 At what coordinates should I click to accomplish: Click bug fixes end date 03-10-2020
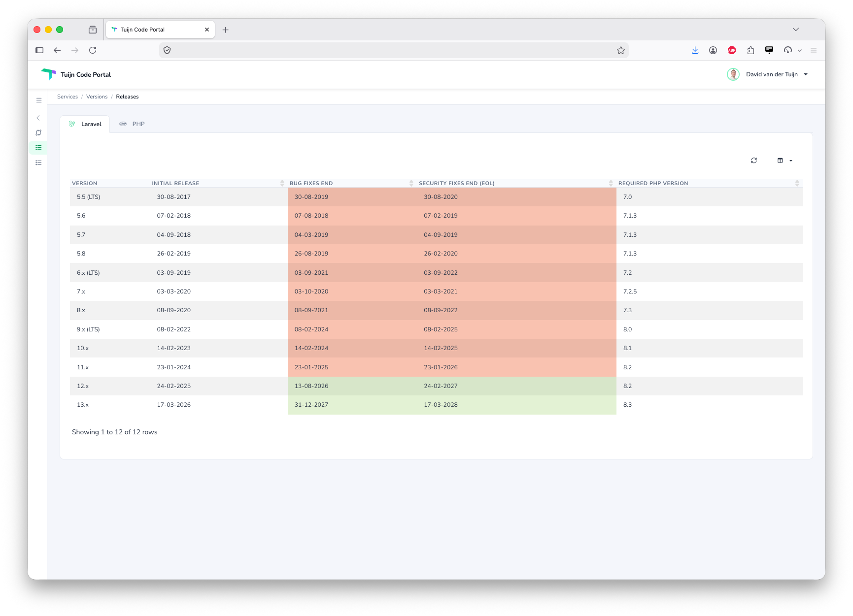click(311, 292)
